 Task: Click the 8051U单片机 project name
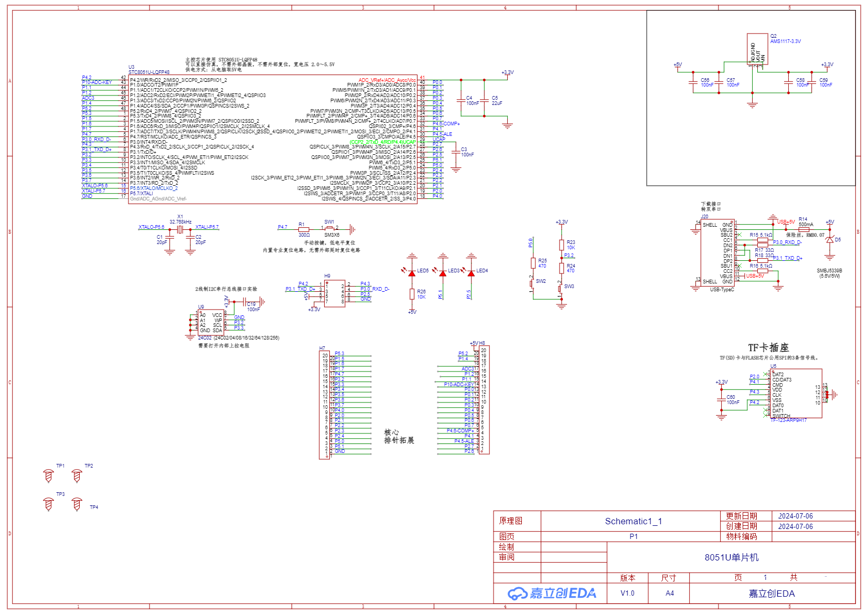pos(731,557)
